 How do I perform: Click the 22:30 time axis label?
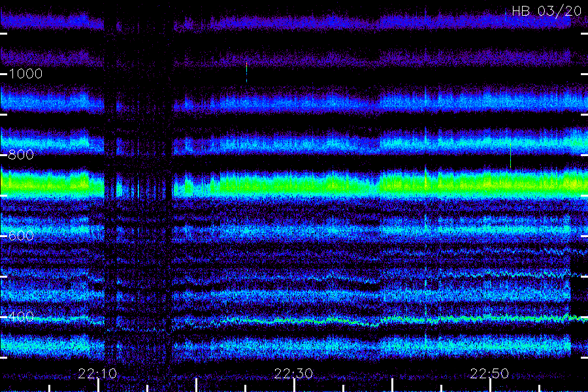click(293, 373)
